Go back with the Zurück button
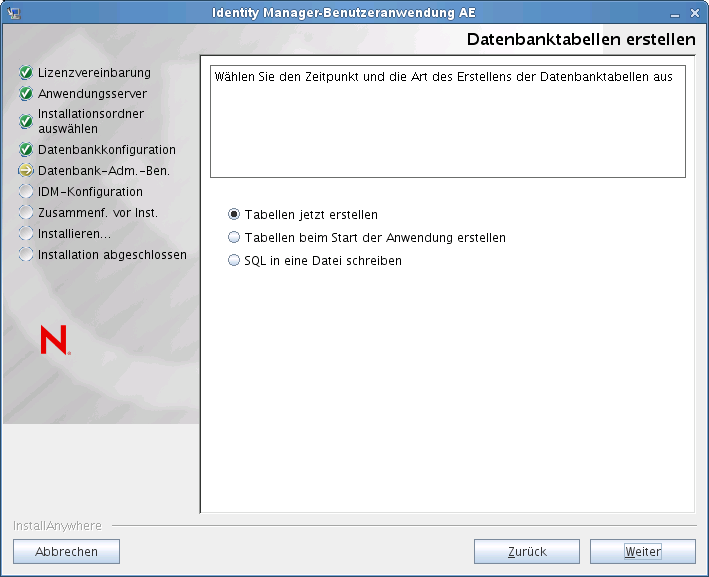Image resolution: width=709 pixels, height=577 pixels. (x=527, y=552)
